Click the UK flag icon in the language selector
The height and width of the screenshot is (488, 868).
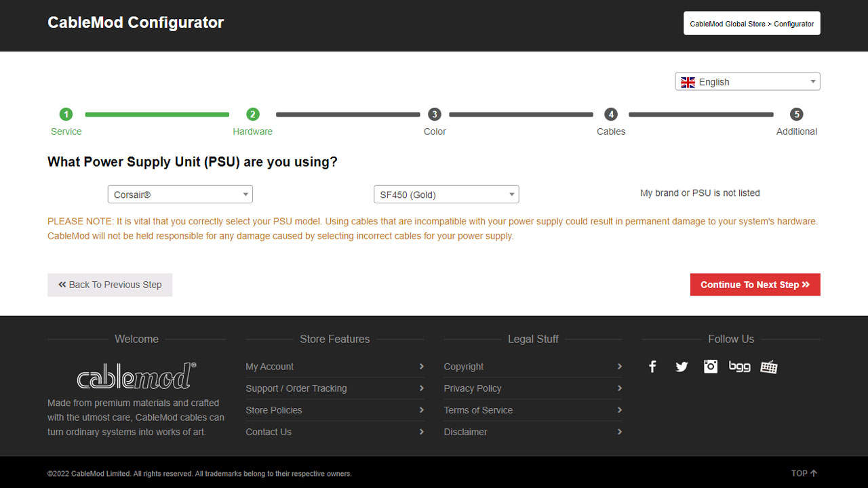(688, 82)
